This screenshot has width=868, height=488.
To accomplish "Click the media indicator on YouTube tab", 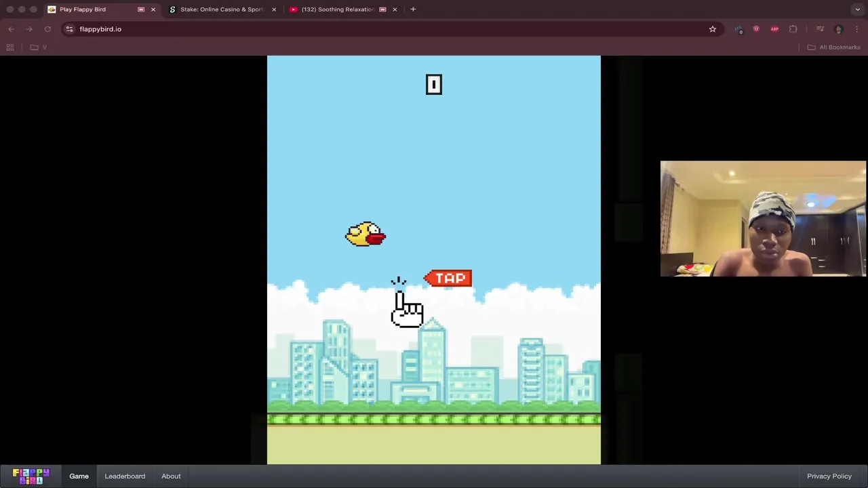I will click(x=382, y=9).
